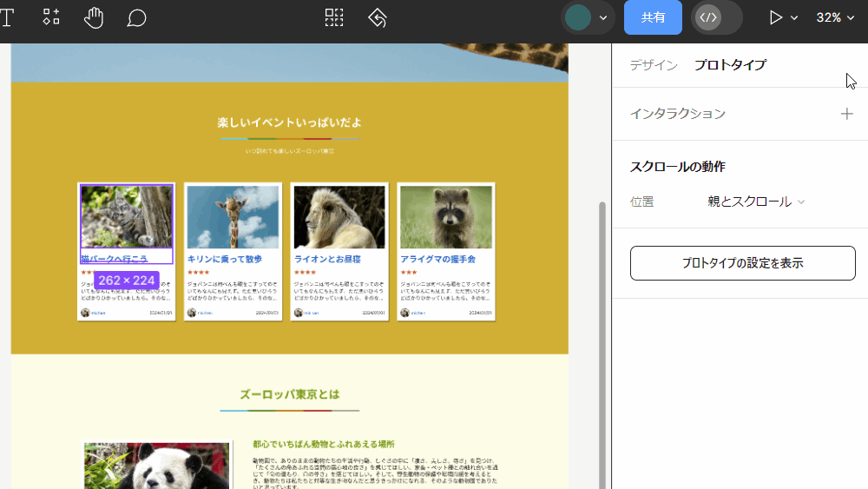Select the Hand tool
This screenshot has width=868, height=489.
94,17
